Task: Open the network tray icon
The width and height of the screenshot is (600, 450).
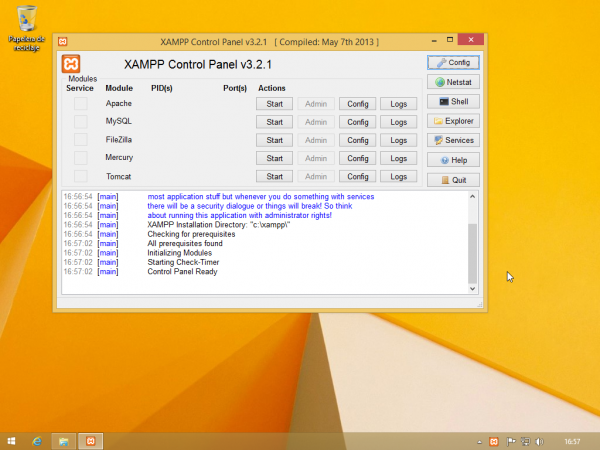Action: coord(526,442)
